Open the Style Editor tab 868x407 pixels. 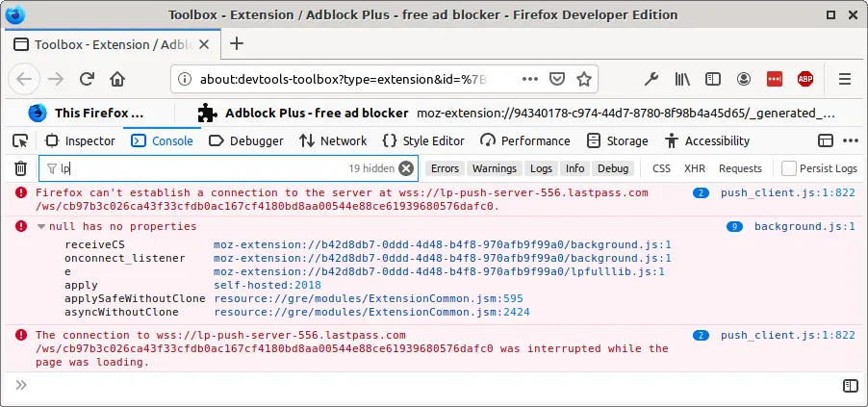click(x=423, y=140)
